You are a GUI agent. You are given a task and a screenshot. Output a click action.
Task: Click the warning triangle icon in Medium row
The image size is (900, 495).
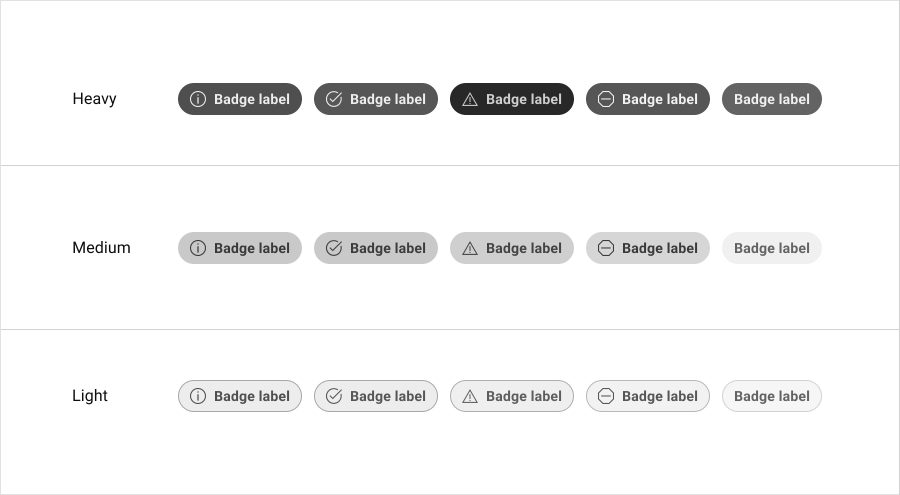point(470,248)
